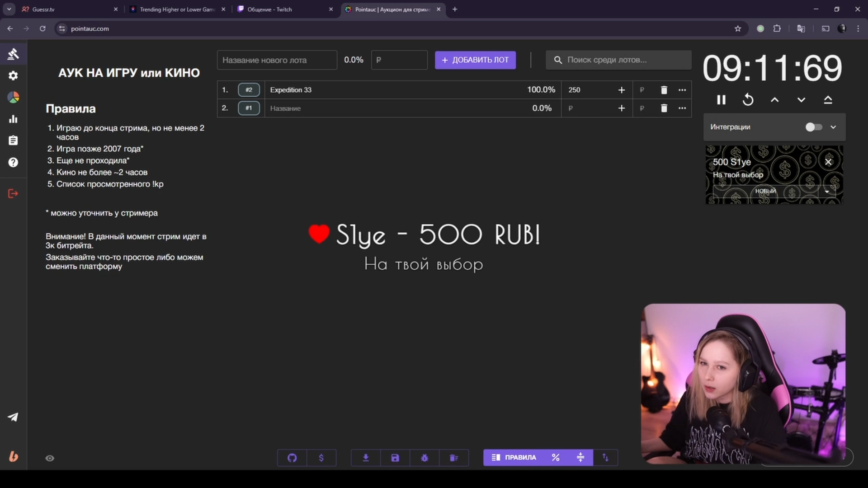Open more options for the second lot
The image size is (868, 488).
point(682,108)
